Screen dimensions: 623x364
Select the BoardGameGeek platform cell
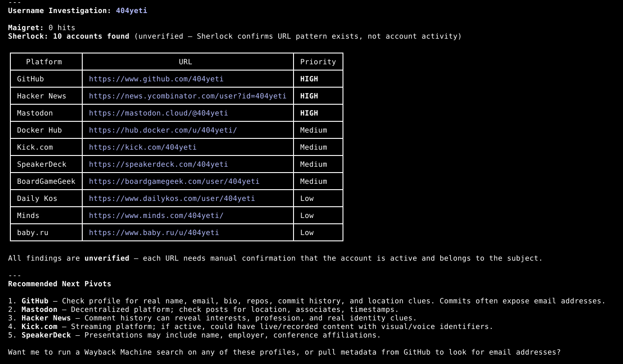click(x=46, y=181)
